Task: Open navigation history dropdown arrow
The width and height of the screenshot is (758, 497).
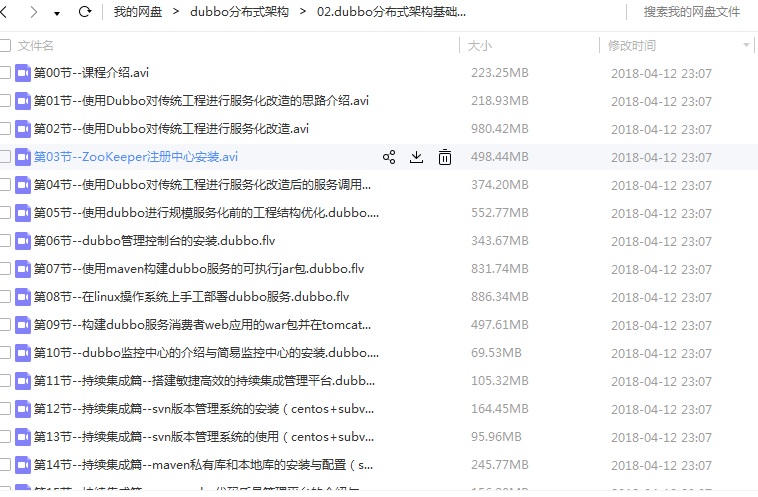Action: (x=57, y=14)
